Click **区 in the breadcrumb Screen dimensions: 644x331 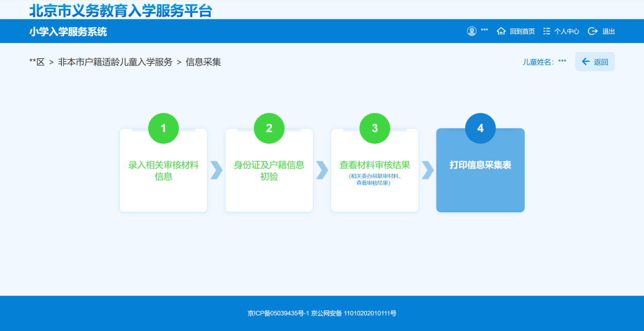tap(37, 62)
